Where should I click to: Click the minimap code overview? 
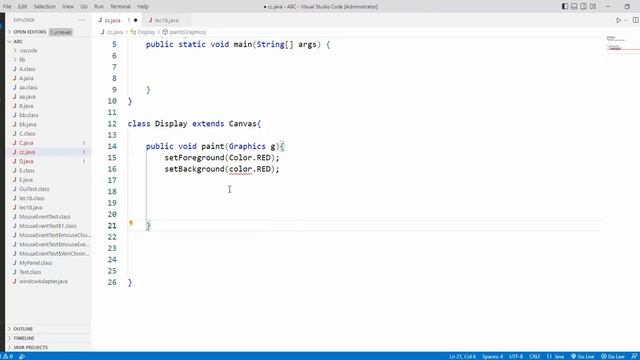[620, 44]
